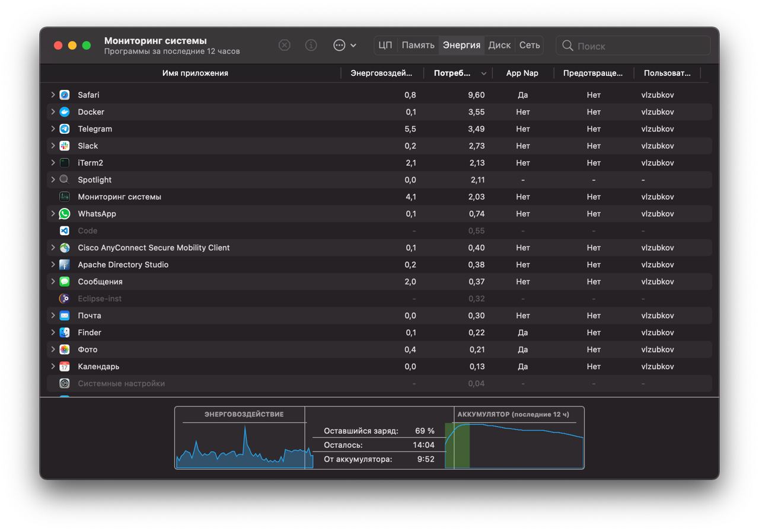Click the Cisco AnyConnect globe icon
Screen dimensions: 759x532
pos(65,248)
